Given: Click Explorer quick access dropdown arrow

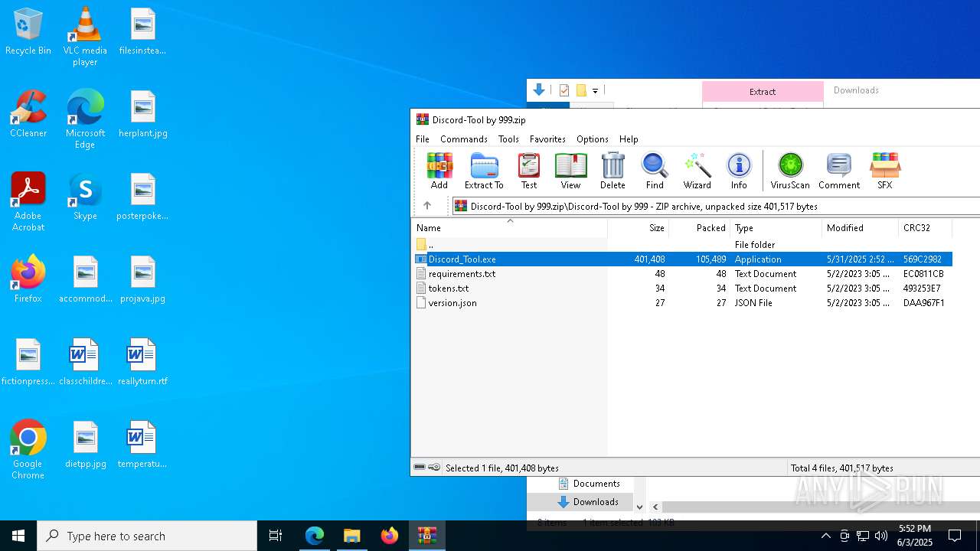Looking at the screenshot, I should pyautogui.click(x=595, y=91).
